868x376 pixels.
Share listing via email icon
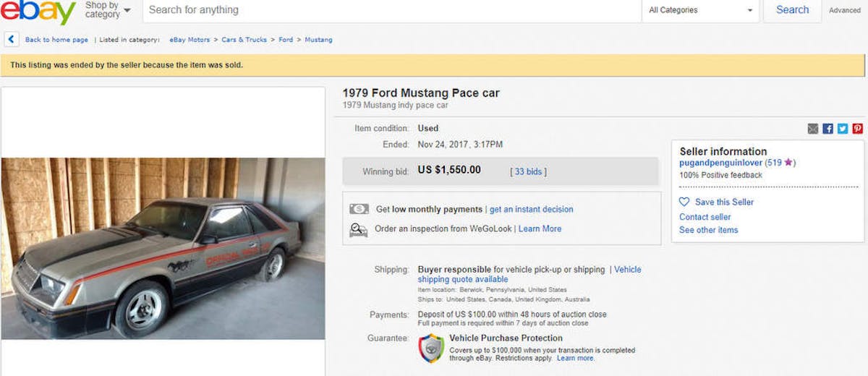(813, 129)
